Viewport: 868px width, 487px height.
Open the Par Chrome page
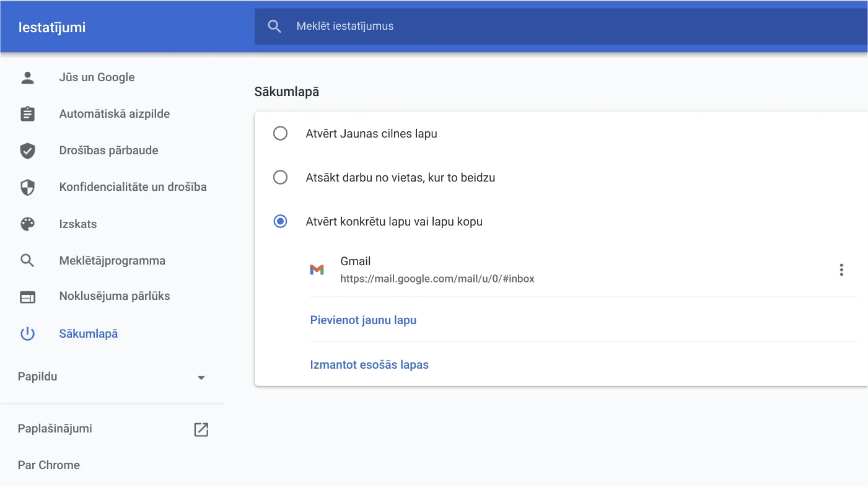(x=48, y=465)
